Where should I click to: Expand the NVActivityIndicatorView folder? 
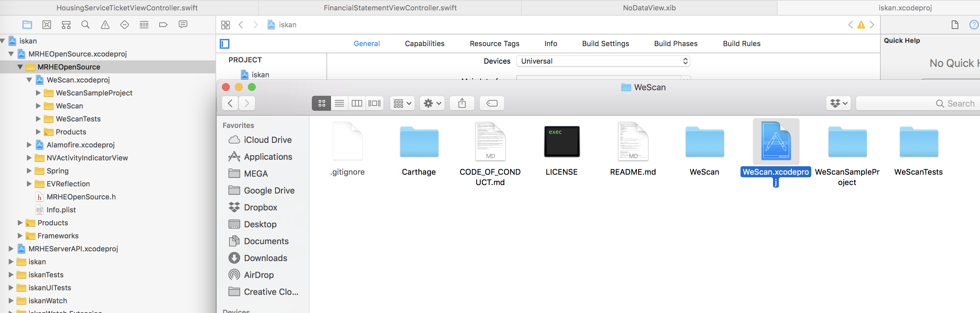(29, 158)
